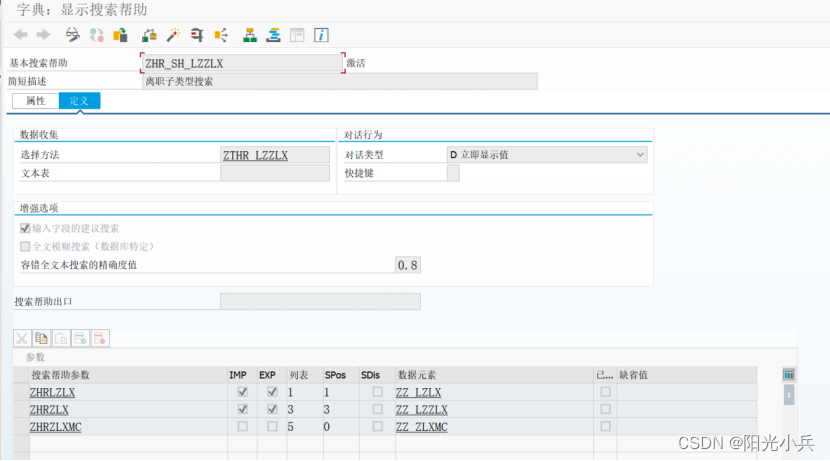Click the 搜索帮助参数 column header
Viewport: 830px width, 461px height.
point(128,375)
